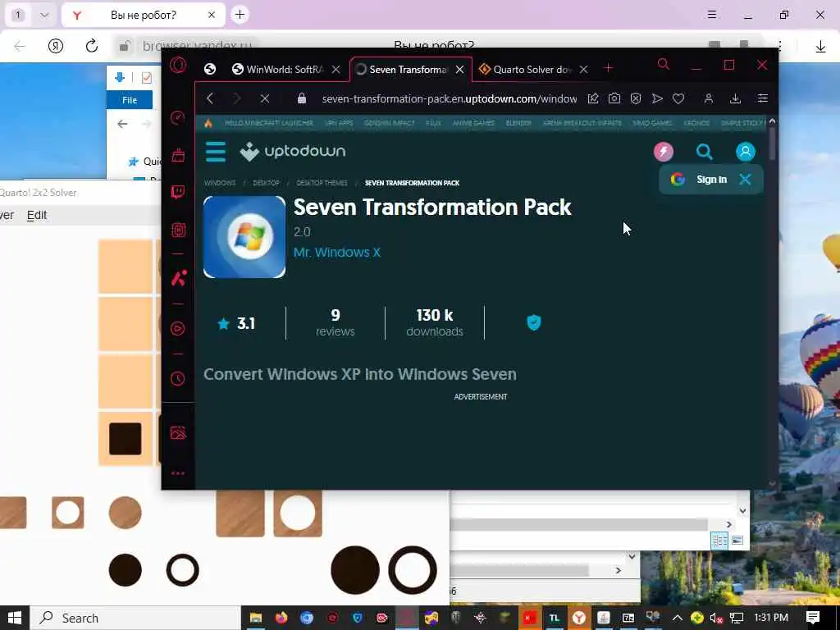The width and height of the screenshot is (840, 630).
Task: Open Aria AI icon in Opera sidebar
Action: click(178, 278)
